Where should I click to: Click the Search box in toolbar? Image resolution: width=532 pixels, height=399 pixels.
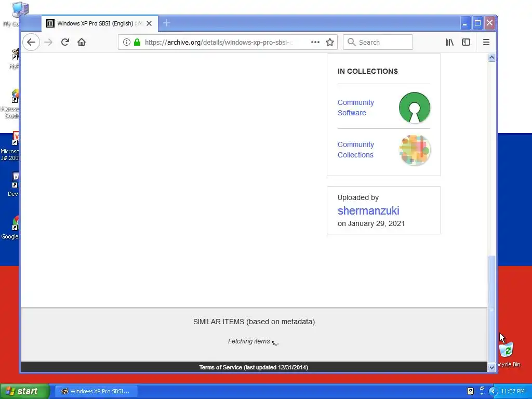378,42
